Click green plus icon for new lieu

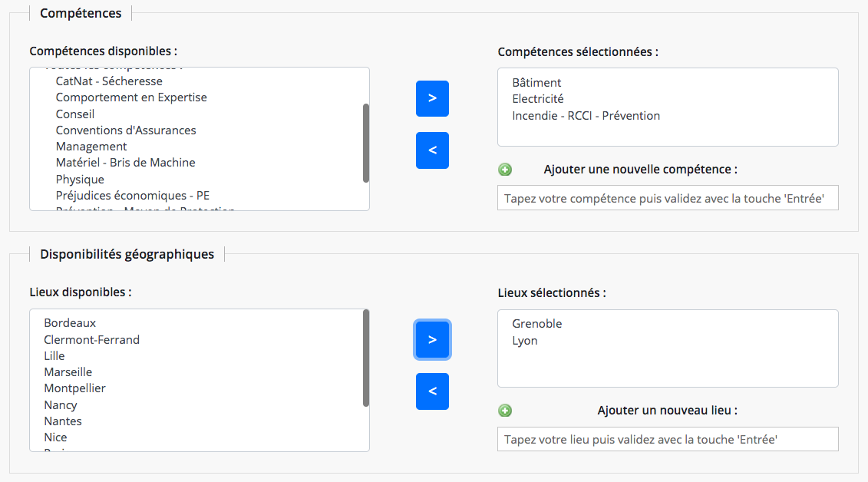[x=505, y=411]
